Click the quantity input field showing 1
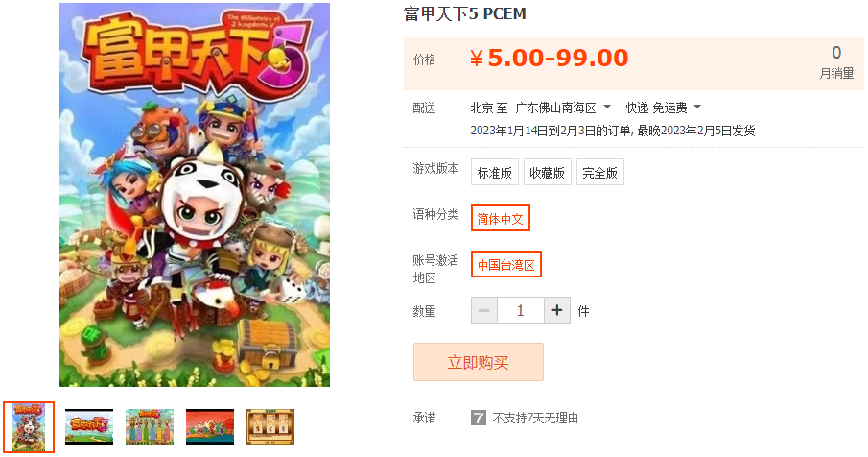 [521, 310]
